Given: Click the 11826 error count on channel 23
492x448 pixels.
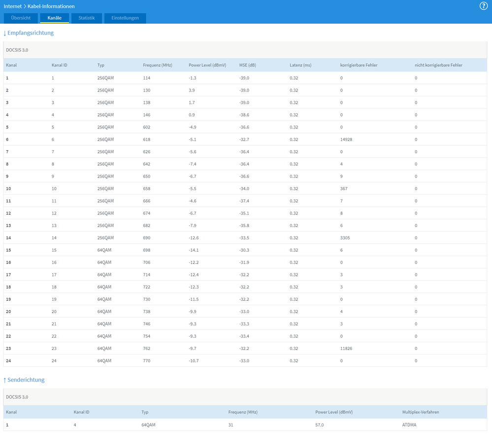Looking at the screenshot, I should [x=346, y=349].
